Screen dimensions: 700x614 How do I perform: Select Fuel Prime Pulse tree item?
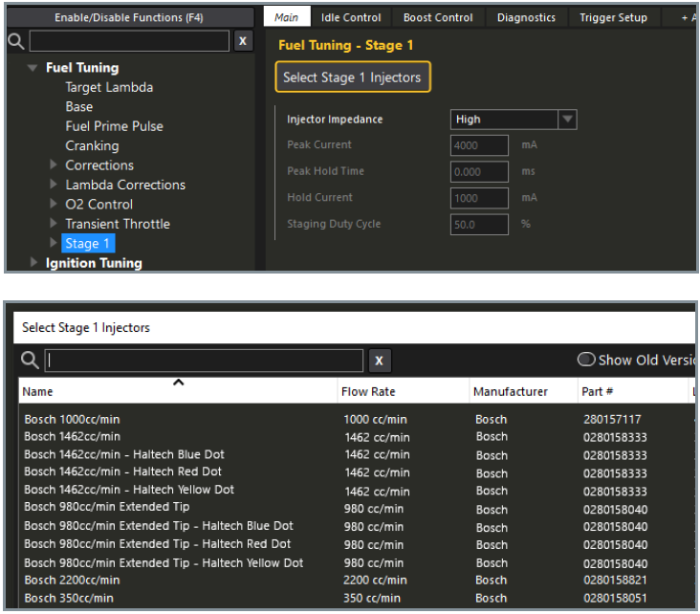tap(115, 126)
